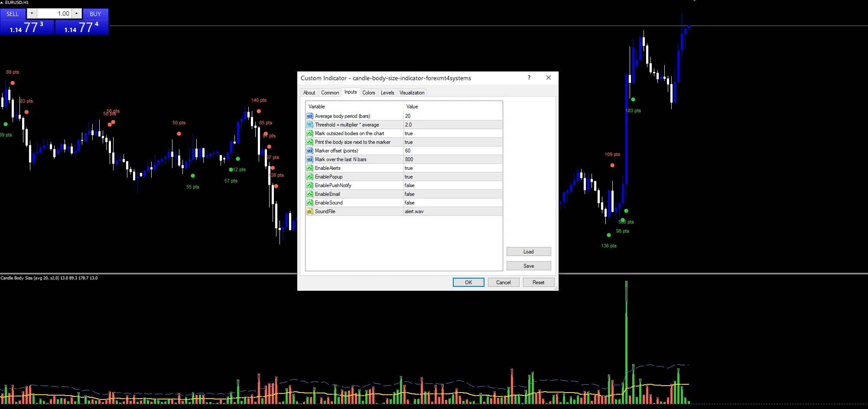Collapse the one-click trading panel triangle

pyautogui.click(x=2, y=2)
